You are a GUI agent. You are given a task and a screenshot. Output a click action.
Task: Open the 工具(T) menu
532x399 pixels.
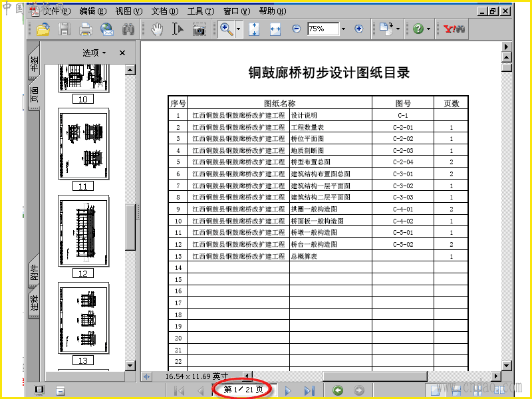point(201,11)
